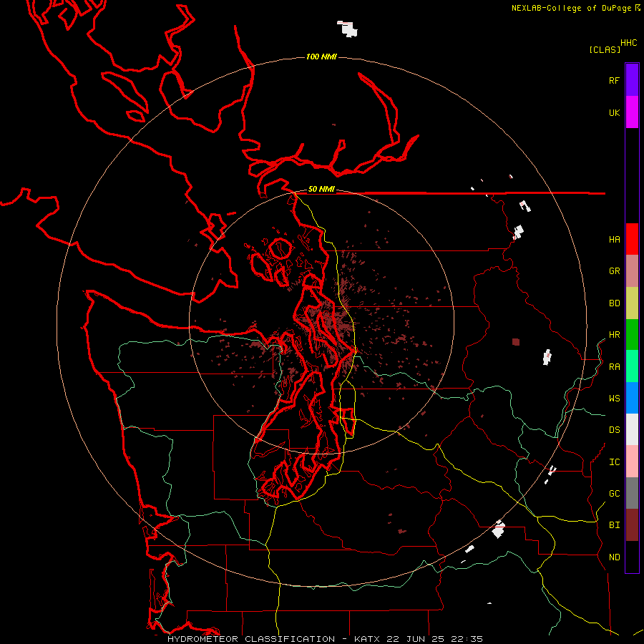This screenshot has width=644, height=644.
Task: Pick the RA rain light-green swatch
Action: [x=632, y=366]
